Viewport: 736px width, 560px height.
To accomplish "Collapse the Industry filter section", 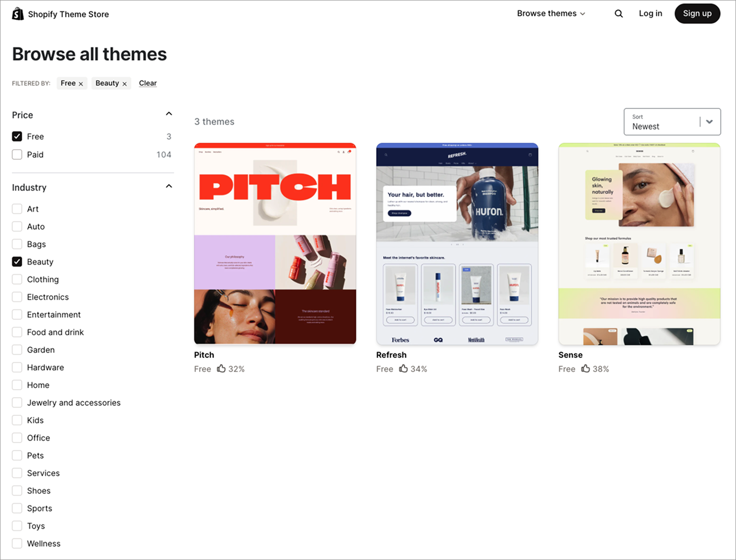I will 169,185.
